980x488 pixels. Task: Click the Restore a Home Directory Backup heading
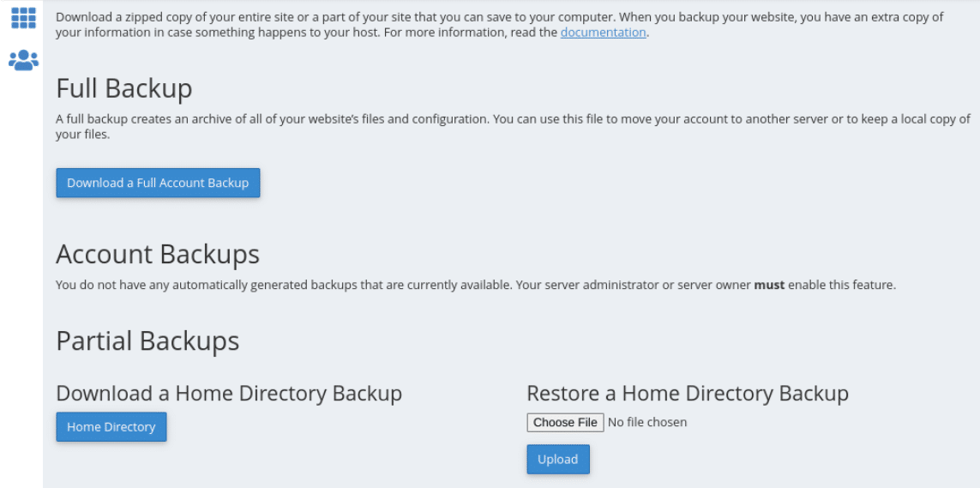click(x=687, y=394)
